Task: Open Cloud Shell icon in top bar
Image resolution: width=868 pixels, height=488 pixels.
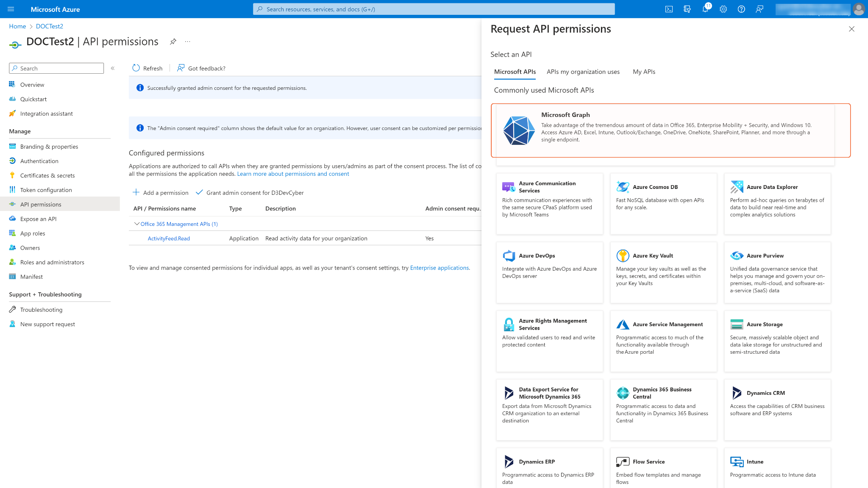Action: tap(669, 9)
